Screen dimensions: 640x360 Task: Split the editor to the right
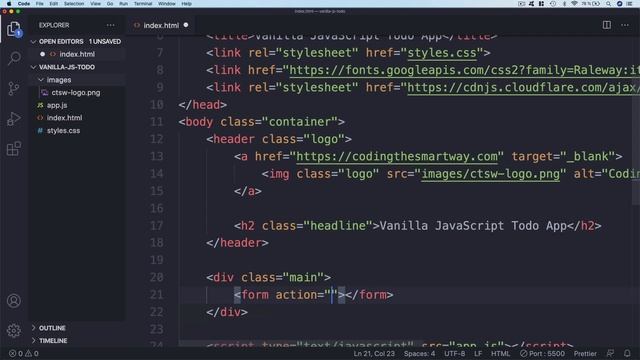click(x=607, y=25)
